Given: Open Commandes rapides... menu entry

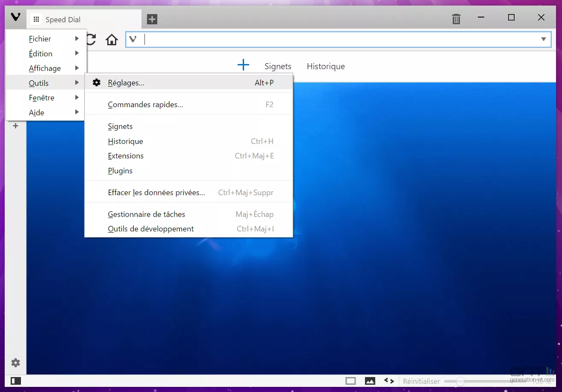Looking at the screenshot, I should pyautogui.click(x=188, y=105).
